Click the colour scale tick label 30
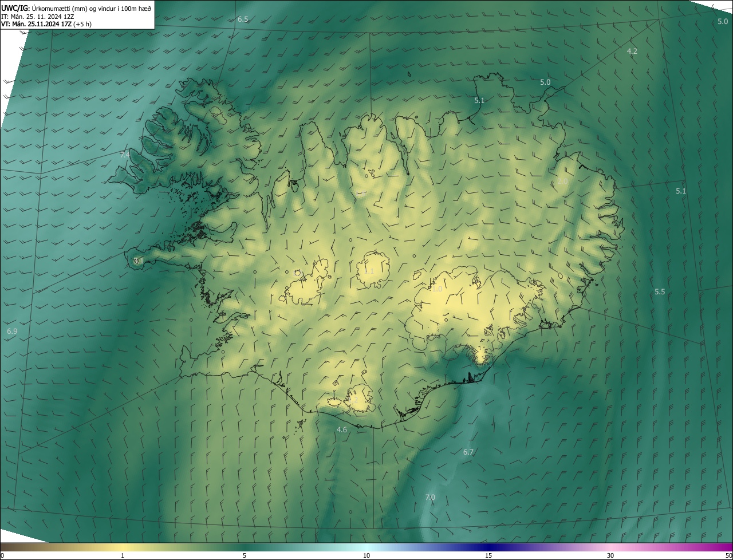This screenshot has width=733, height=560. tap(610, 555)
